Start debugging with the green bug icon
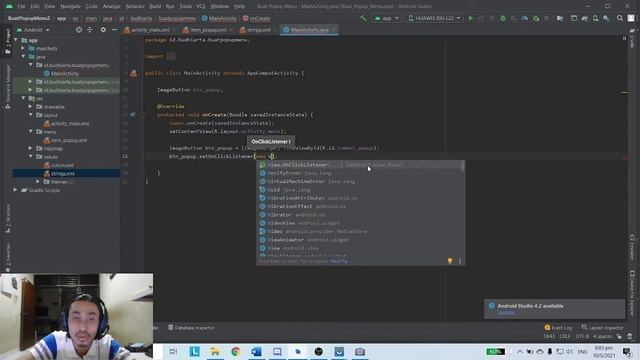 pyautogui.click(x=503, y=18)
